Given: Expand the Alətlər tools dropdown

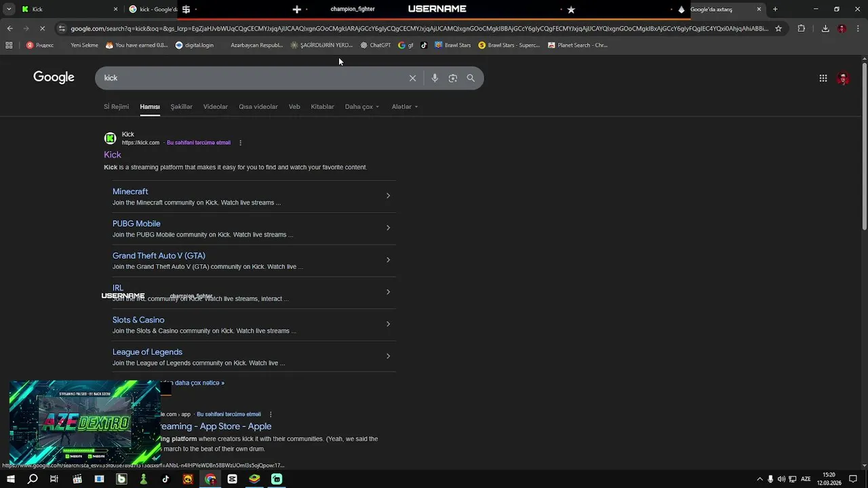Looking at the screenshot, I should tap(405, 106).
